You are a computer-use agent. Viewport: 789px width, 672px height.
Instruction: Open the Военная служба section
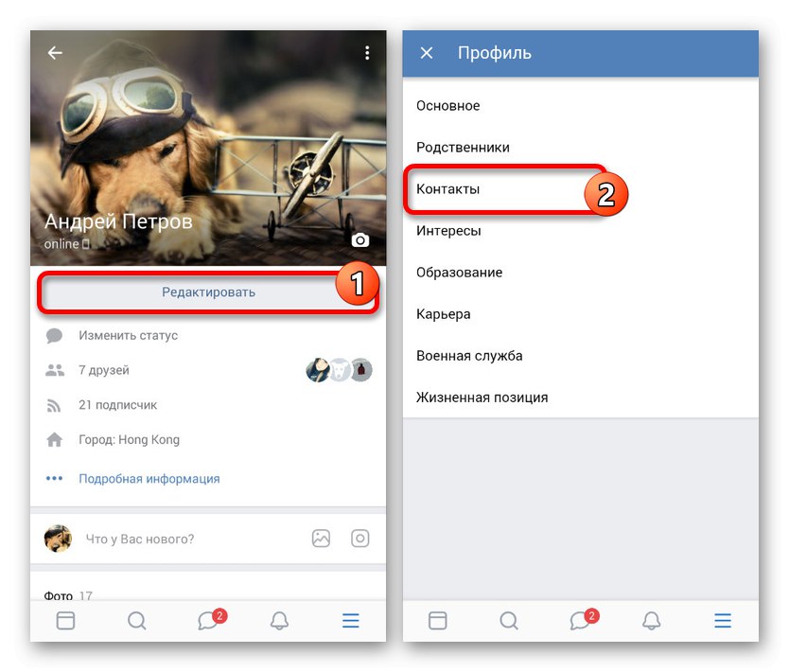[x=580, y=356]
